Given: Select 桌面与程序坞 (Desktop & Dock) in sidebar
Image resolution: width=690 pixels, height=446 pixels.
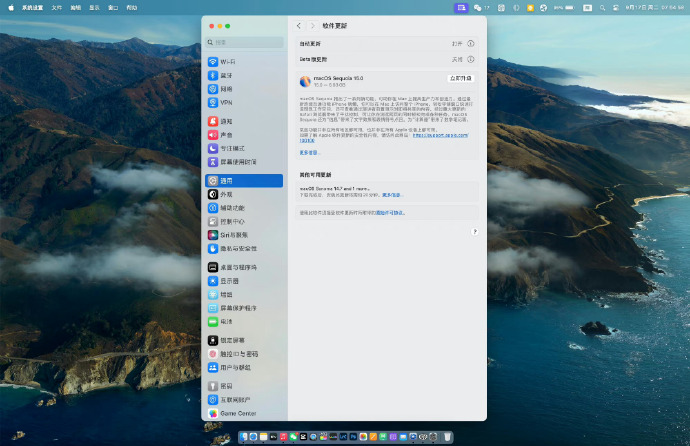Looking at the screenshot, I should point(244,267).
